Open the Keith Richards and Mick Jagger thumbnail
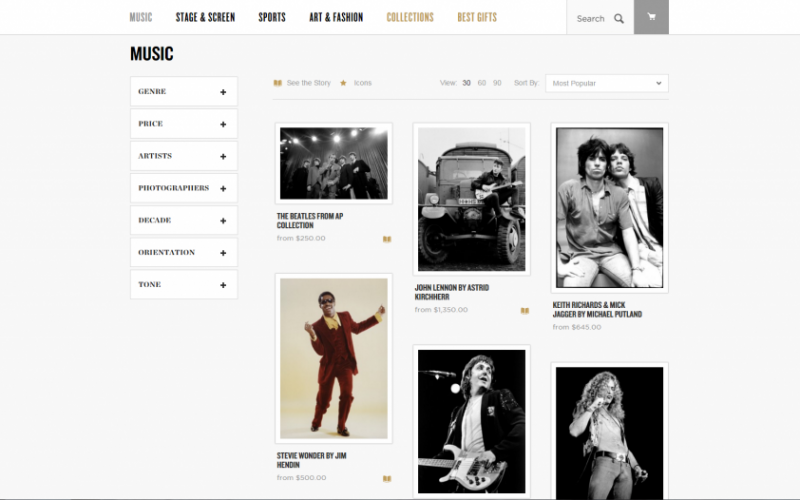This screenshot has height=500, width=800. pos(610,208)
